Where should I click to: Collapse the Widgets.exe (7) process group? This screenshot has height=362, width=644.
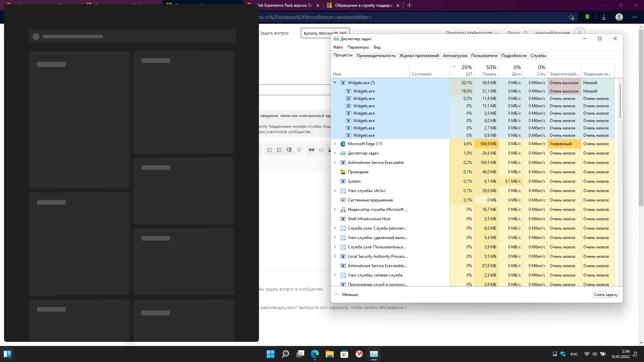click(x=335, y=82)
